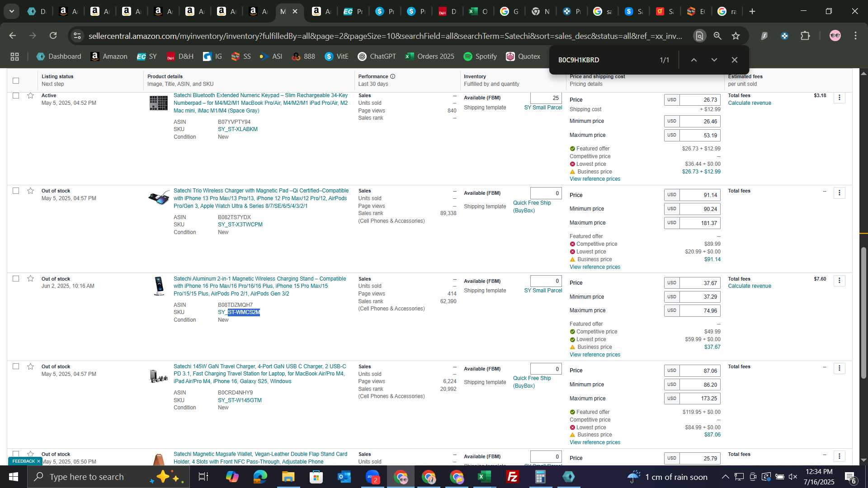Dismiss the FEEDBACK tab
The width and height of the screenshot is (868, 488).
click(x=38, y=461)
